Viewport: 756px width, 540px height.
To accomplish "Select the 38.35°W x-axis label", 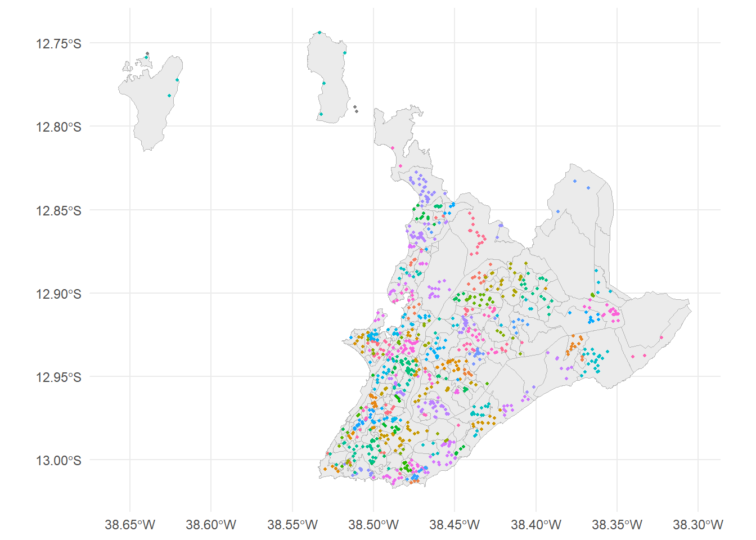I will click(617, 525).
